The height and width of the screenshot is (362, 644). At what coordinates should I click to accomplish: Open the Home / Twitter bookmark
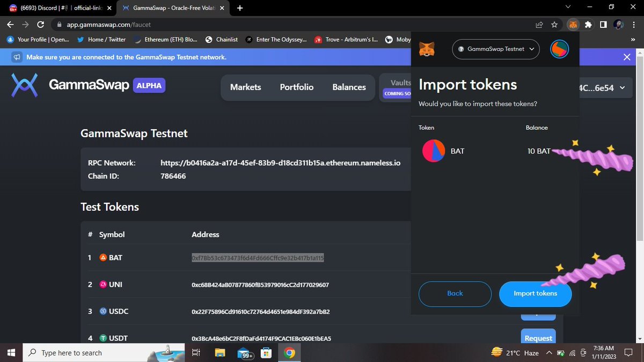(101, 39)
